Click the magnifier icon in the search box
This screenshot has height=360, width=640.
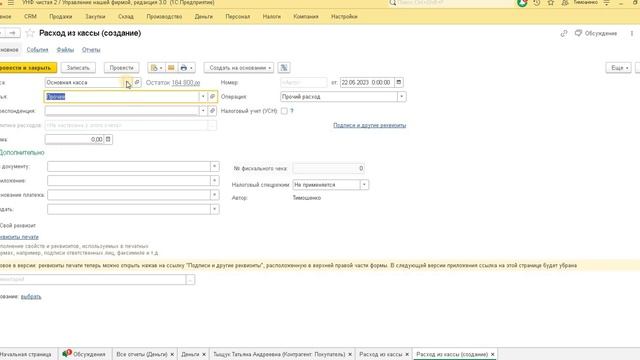[x=393, y=3]
